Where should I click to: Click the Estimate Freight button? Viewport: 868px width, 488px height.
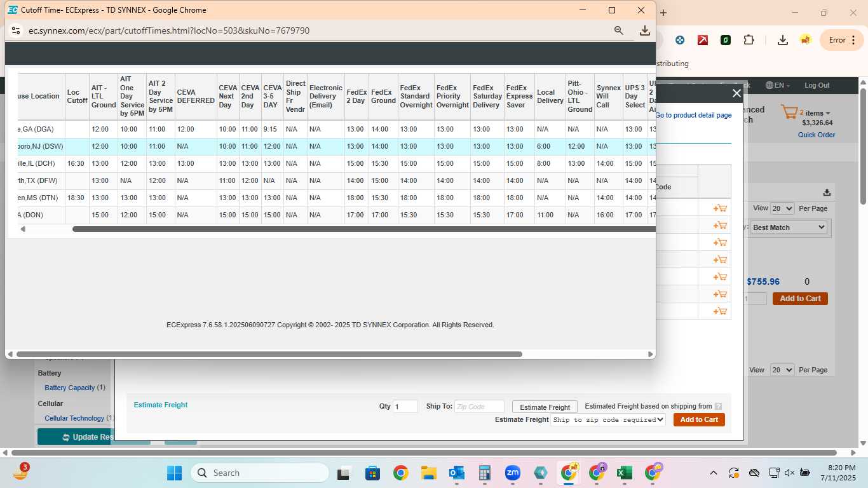click(545, 407)
